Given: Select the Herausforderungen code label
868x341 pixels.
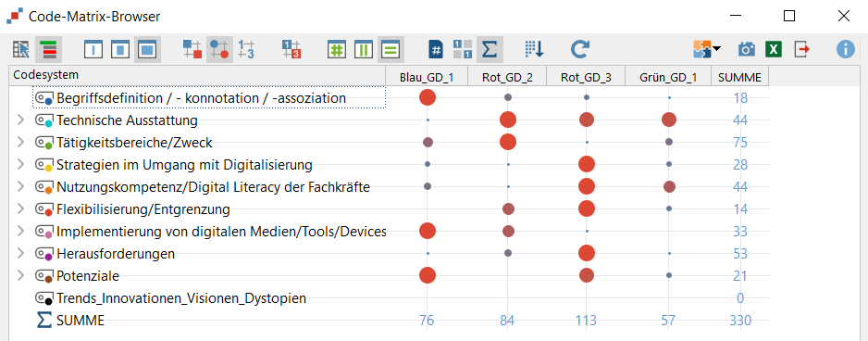Looking at the screenshot, I should coord(116,254).
